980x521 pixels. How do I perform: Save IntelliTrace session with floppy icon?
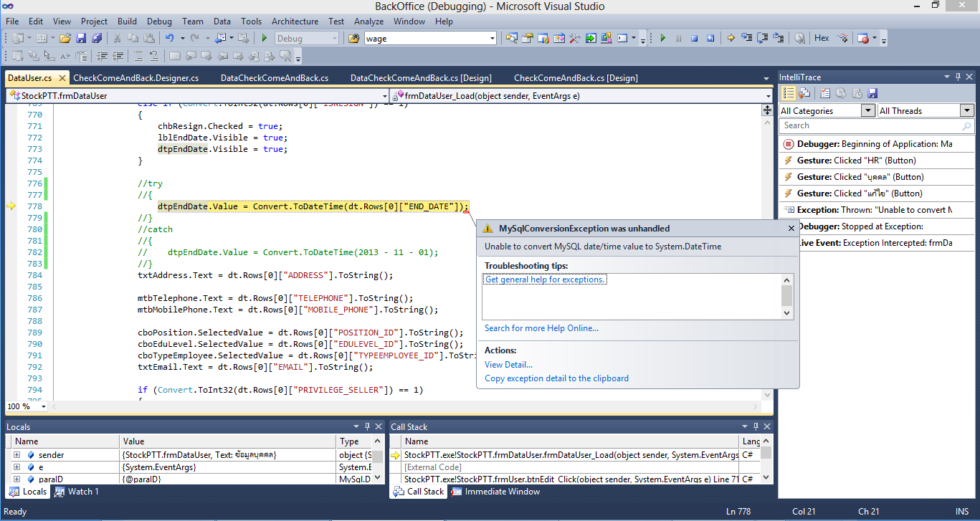[x=872, y=93]
